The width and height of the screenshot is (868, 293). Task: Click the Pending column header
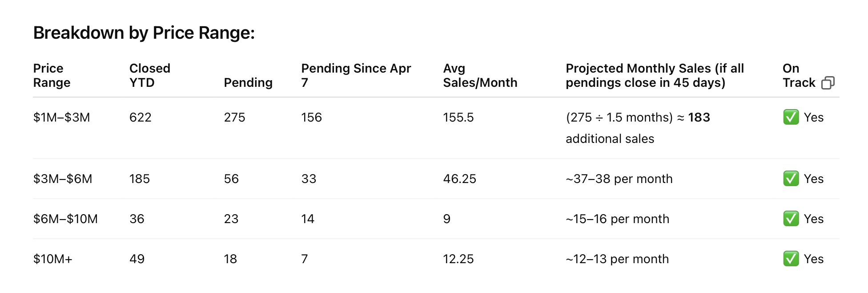[248, 82]
